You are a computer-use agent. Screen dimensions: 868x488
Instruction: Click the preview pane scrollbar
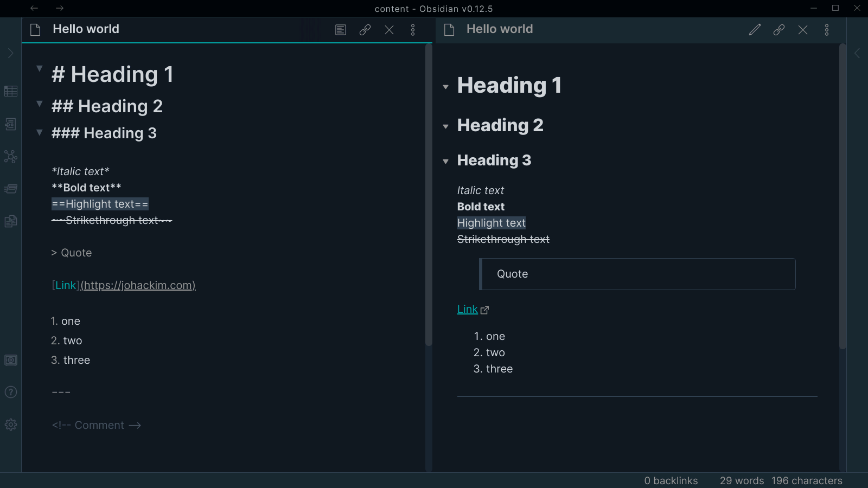tap(843, 196)
